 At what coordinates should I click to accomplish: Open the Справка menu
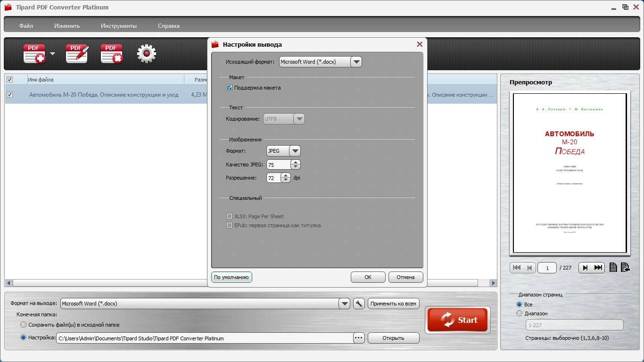(x=168, y=26)
